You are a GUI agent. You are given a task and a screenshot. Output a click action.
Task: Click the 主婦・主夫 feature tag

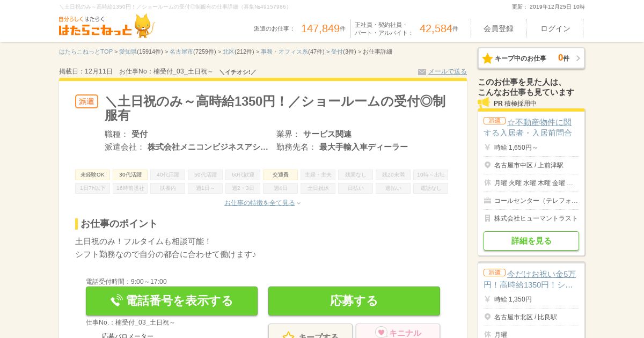318,175
